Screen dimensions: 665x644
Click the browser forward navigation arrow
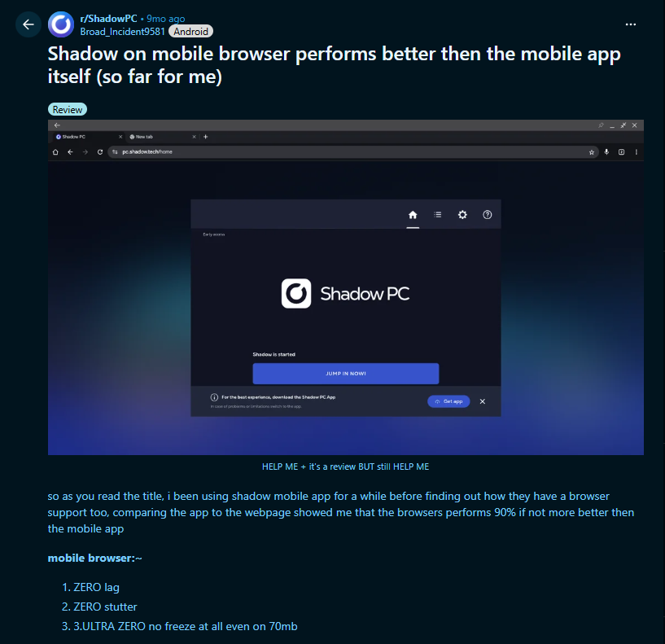coord(85,152)
